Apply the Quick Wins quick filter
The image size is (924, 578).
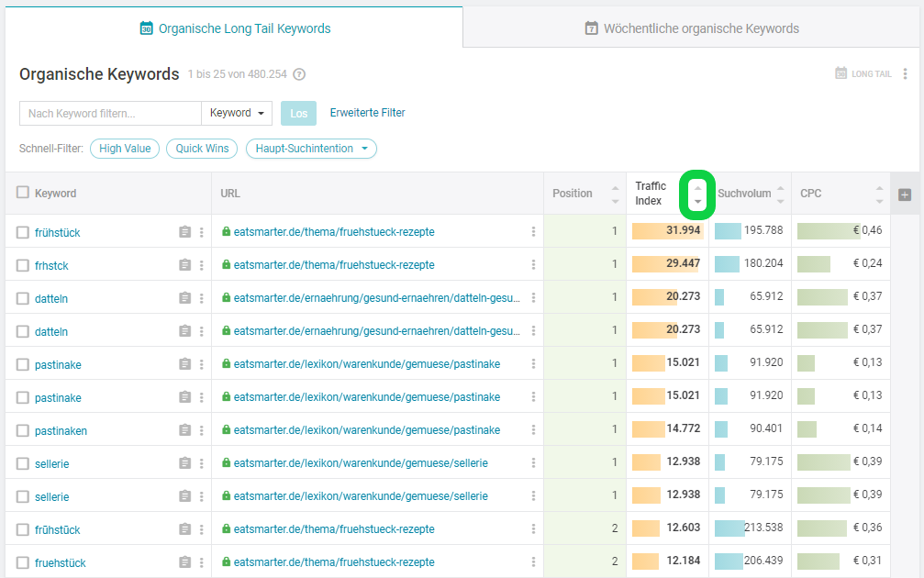(x=202, y=149)
